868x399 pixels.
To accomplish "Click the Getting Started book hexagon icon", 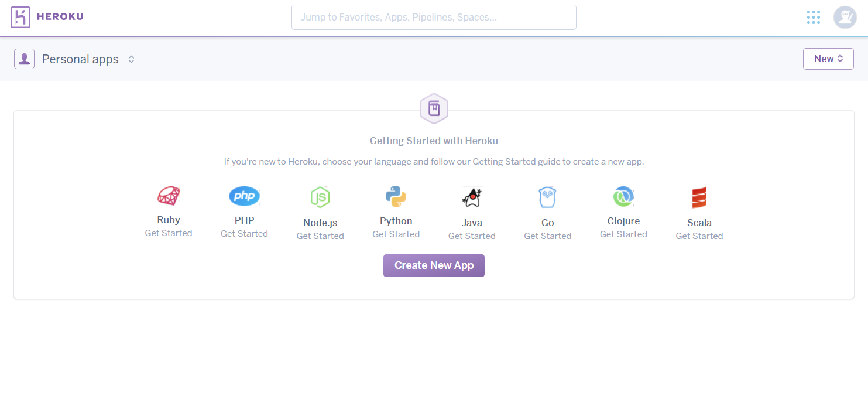I will click(x=434, y=108).
